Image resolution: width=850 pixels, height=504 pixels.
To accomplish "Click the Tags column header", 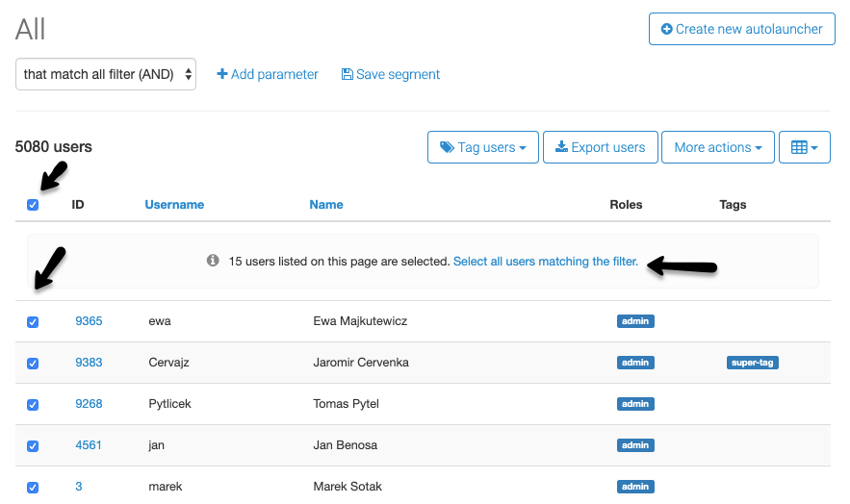I will point(733,205).
